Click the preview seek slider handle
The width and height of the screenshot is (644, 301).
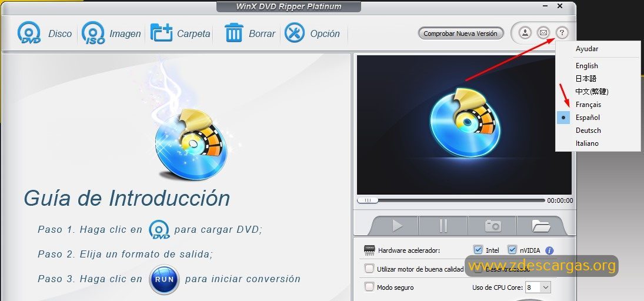[x=368, y=200]
